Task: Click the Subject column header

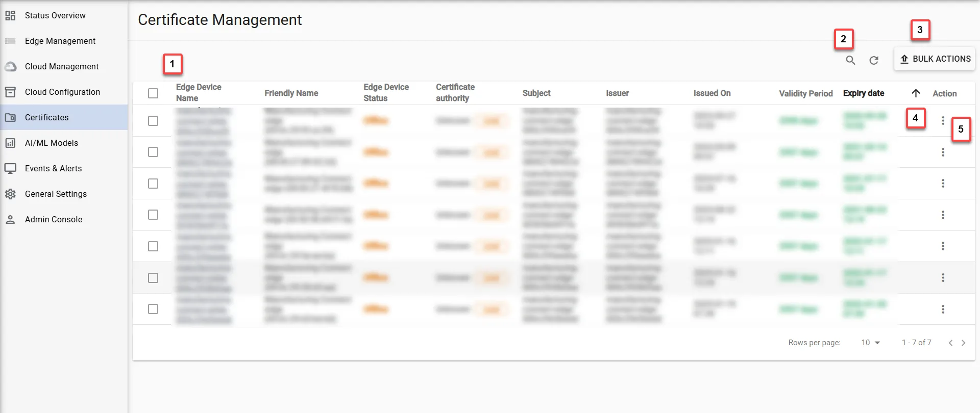Action: [x=536, y=93]
